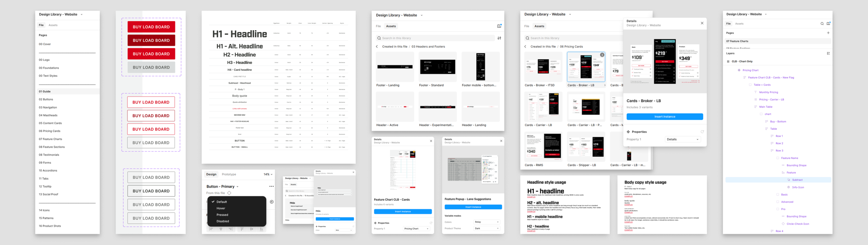Click the three-dots menu beside Button - Primary

click(x=271, y=186)
